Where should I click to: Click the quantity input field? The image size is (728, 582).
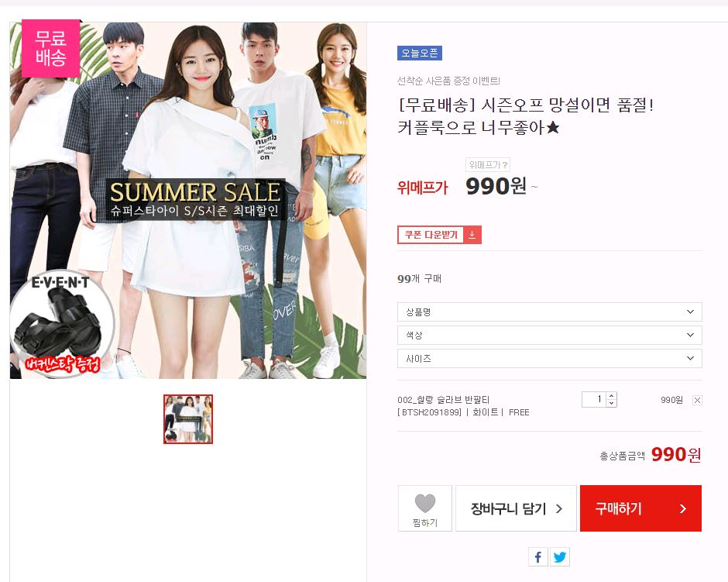click(594, 399)
